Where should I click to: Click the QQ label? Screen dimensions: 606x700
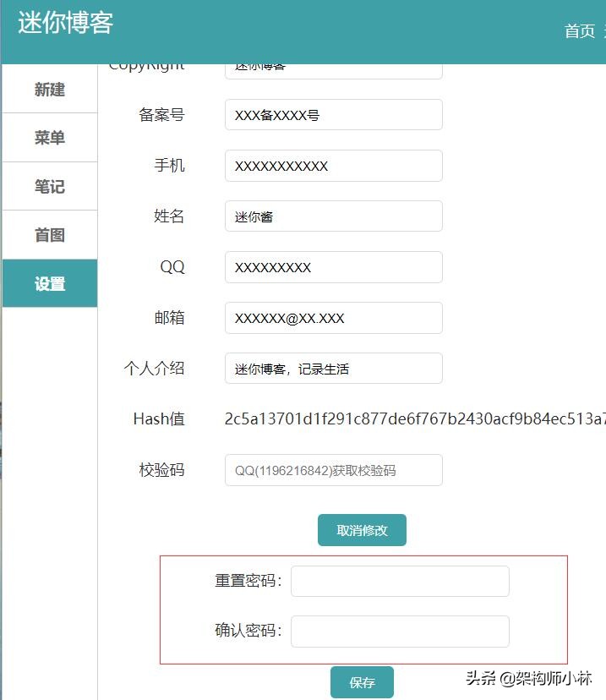coord(172,267)
